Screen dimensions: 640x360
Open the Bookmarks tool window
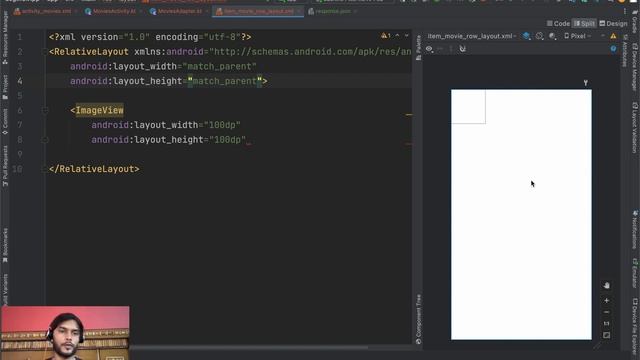pyautogui.click(x=5, y=245)
